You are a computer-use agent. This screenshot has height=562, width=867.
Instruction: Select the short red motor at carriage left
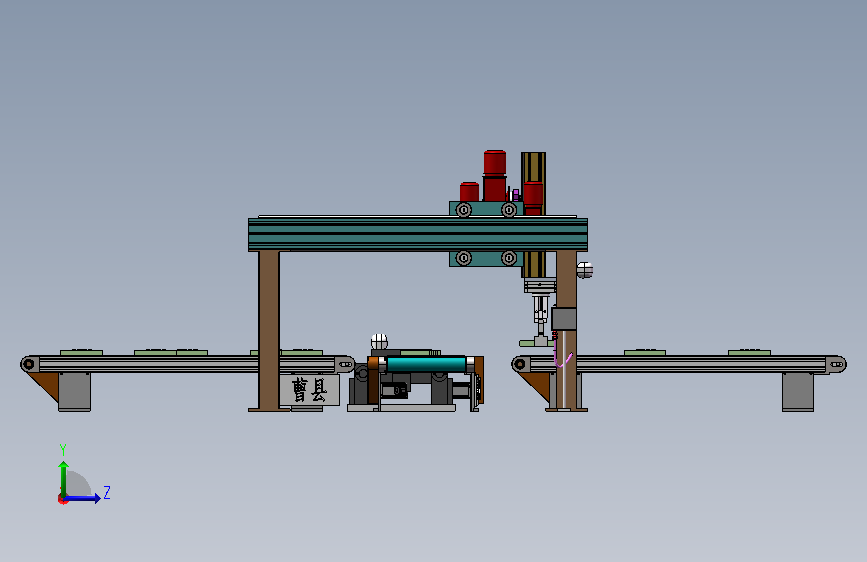[x=469, y=192]
